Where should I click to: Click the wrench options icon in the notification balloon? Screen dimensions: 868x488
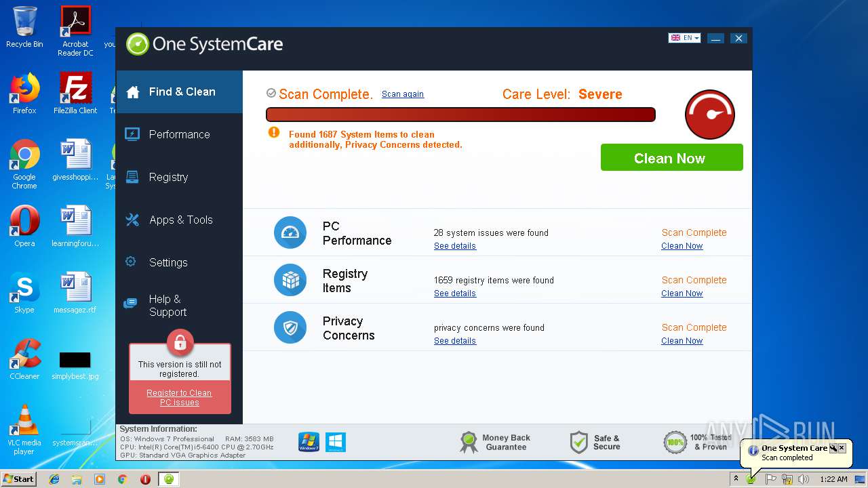coord(833,448)
